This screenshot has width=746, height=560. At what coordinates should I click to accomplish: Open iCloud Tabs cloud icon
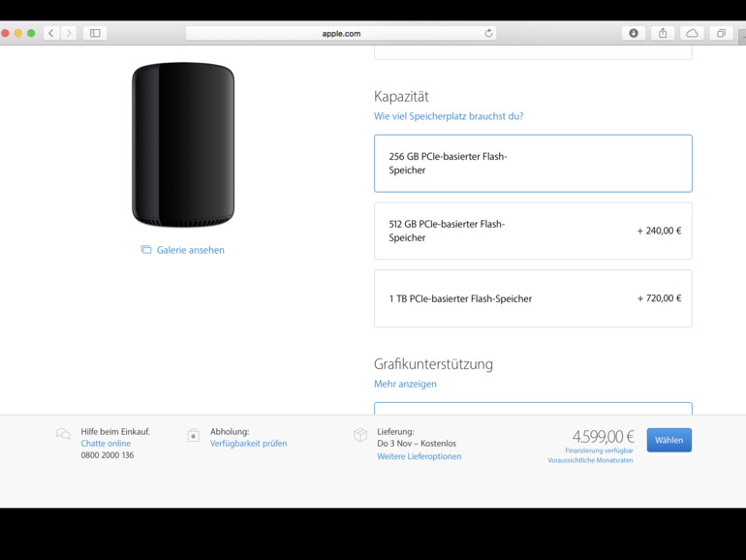coord(692,33)
